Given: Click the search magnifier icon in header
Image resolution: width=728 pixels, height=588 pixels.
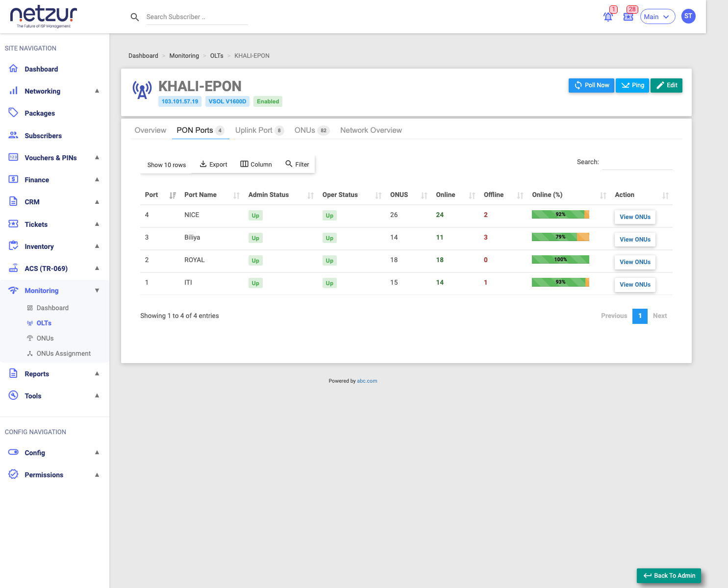Looking at the screenshot, I should [135, 17].
